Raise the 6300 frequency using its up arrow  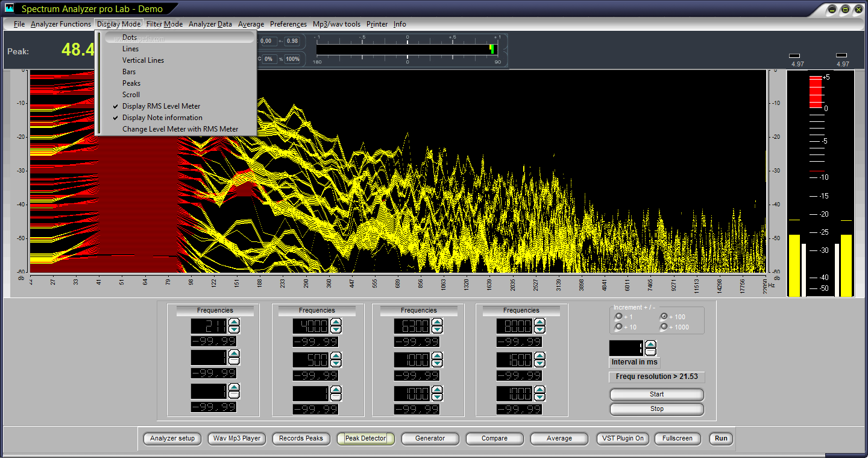pyautogui.click(x=438, y=322)
